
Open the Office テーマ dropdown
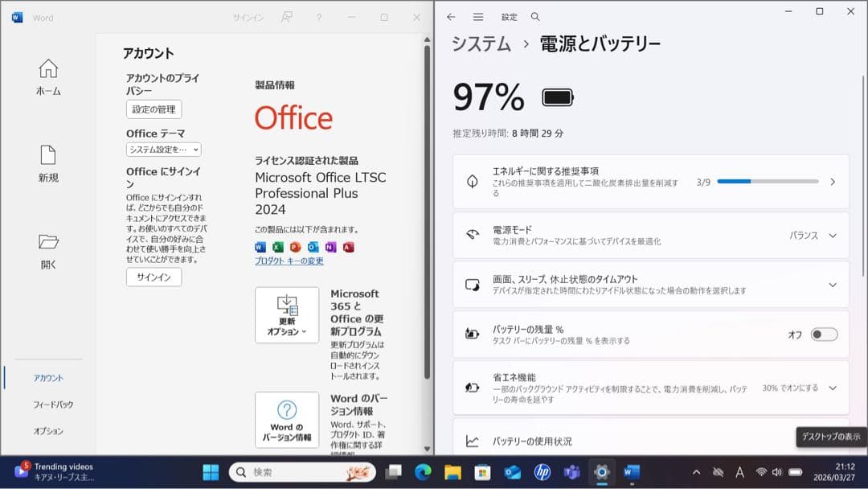[164, 150]
